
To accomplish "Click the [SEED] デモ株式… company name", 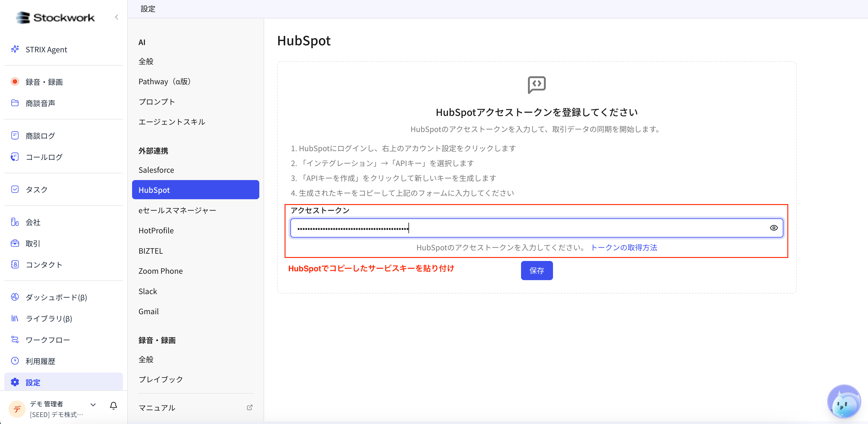I will (56, 414).
